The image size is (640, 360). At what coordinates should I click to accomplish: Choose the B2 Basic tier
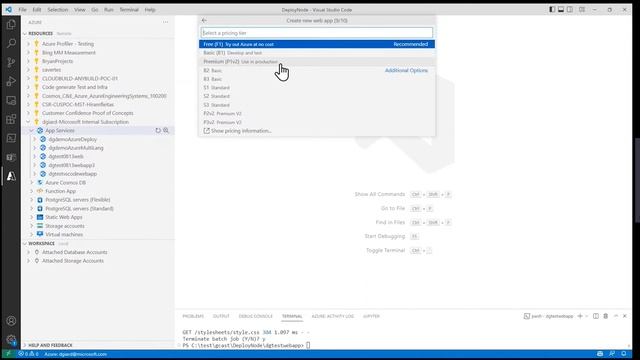coord(317,71)
